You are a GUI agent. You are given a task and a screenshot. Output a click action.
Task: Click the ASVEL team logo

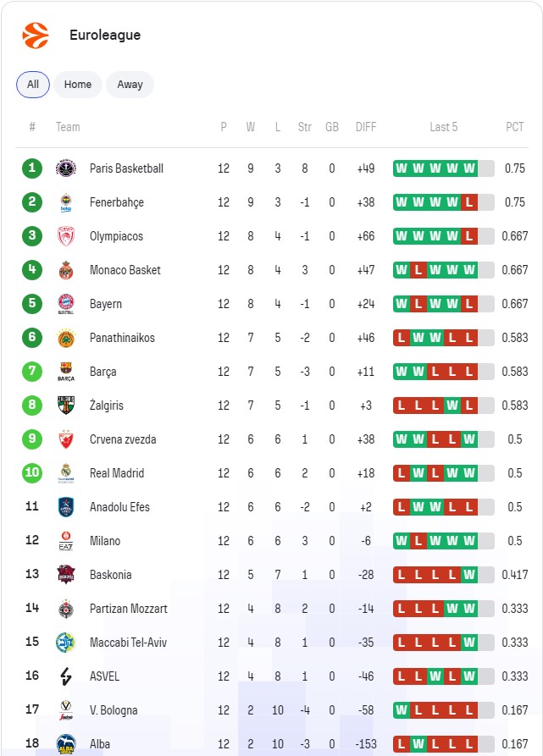pyautogui.click(x=66, y=676)
